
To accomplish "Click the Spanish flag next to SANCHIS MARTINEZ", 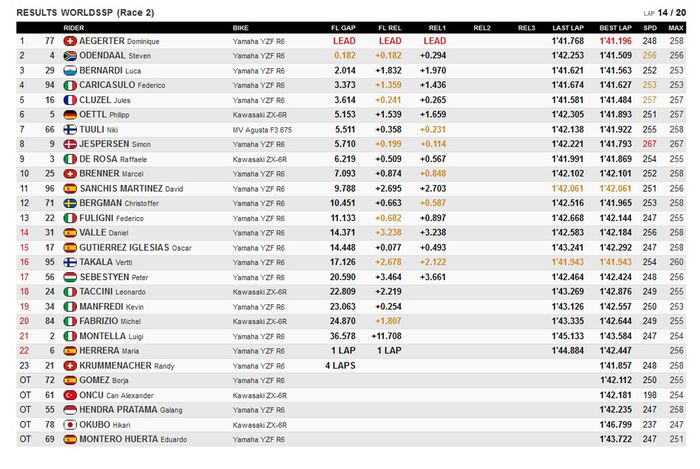I will [x=70, y=188].
